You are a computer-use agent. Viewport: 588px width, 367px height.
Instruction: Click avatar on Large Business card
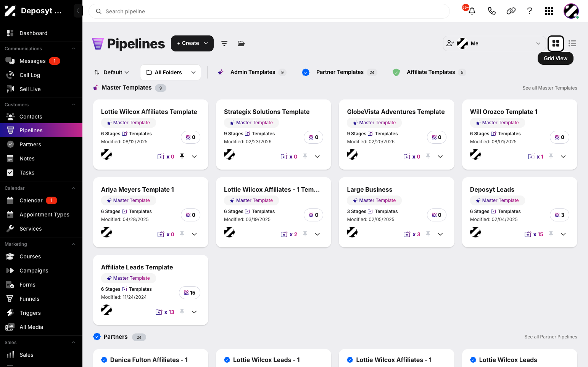352,232
